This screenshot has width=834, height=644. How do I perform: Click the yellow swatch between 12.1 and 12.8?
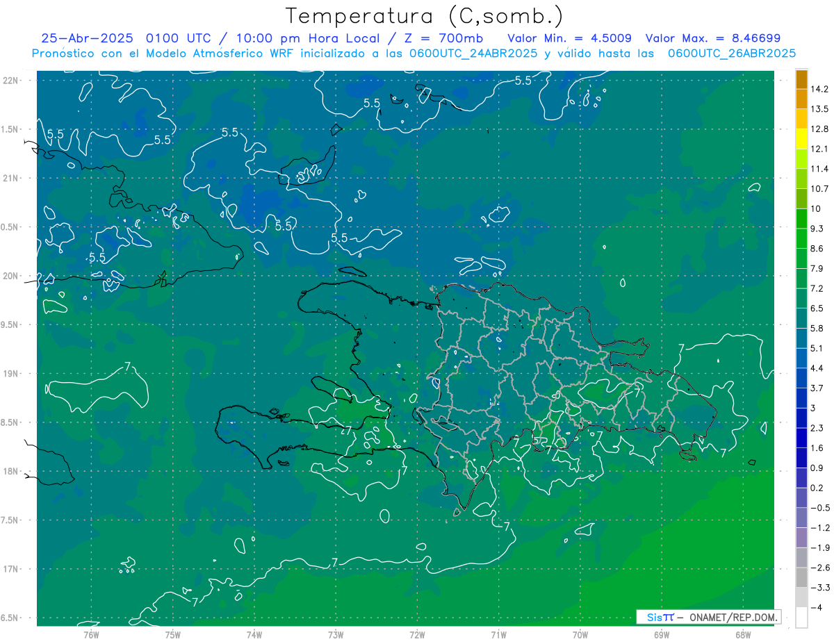[x=801, y=139]
